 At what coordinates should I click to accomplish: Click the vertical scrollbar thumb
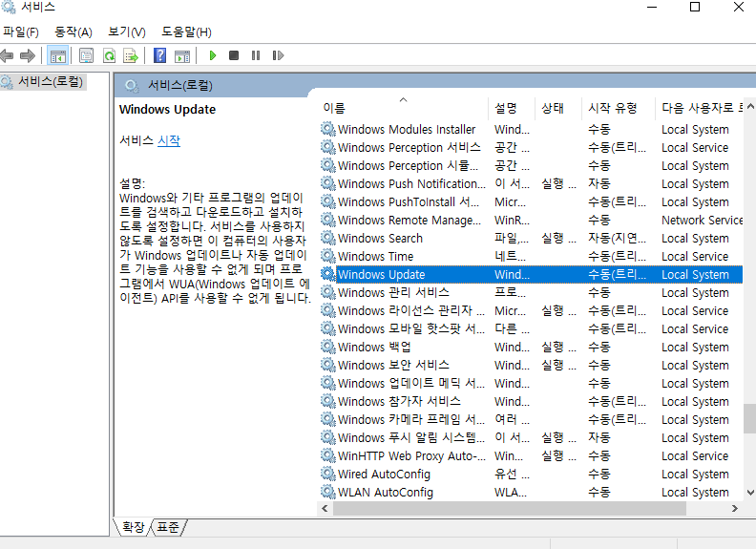pyautogui.click(x=750, y=419)
